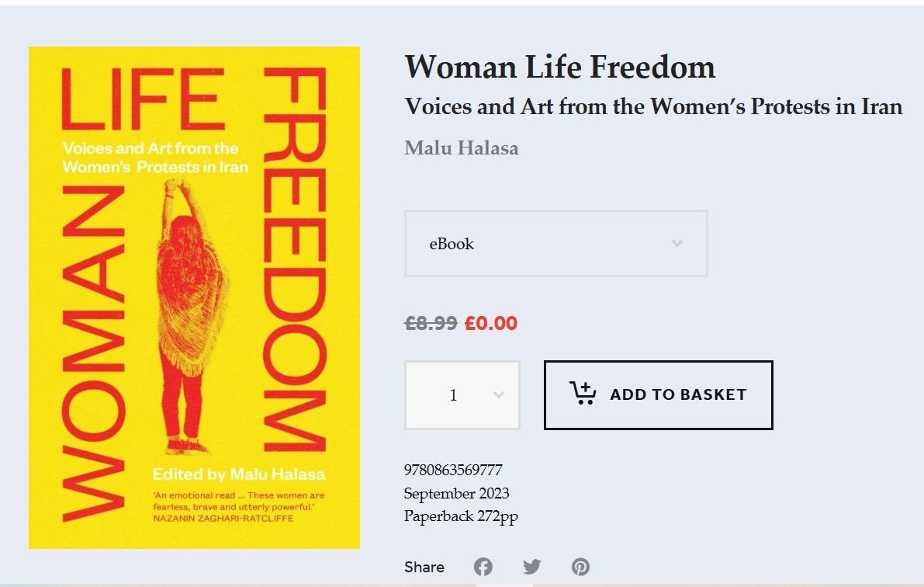This screenshot has height=587, width=924.
Task: Click the crossed-out £8.99 price
Action: point(431,323)
